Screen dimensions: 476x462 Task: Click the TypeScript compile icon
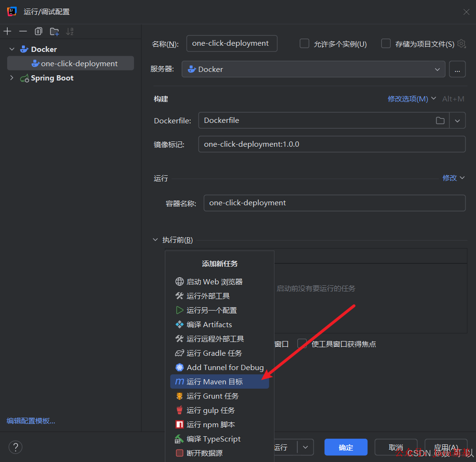tap(180, 439)
